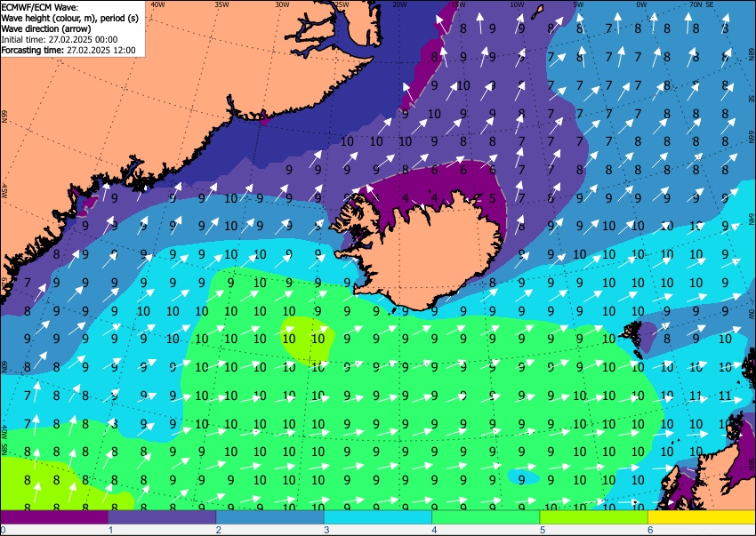Image resolution: width=756 pixels, height=536 pixels.
Task: Click the 20W longitude label at top
Action: click(399, 4)
